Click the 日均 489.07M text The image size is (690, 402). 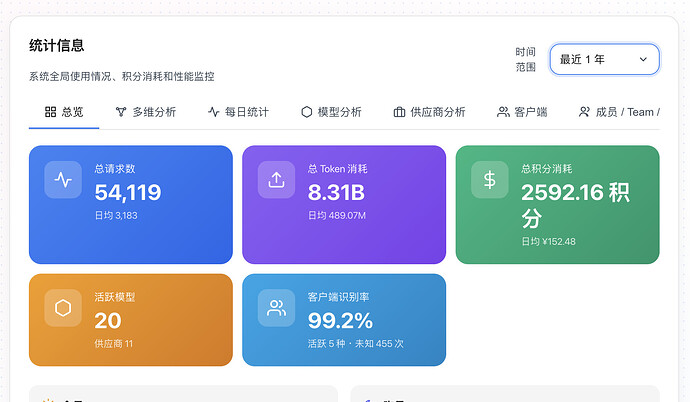337,216
